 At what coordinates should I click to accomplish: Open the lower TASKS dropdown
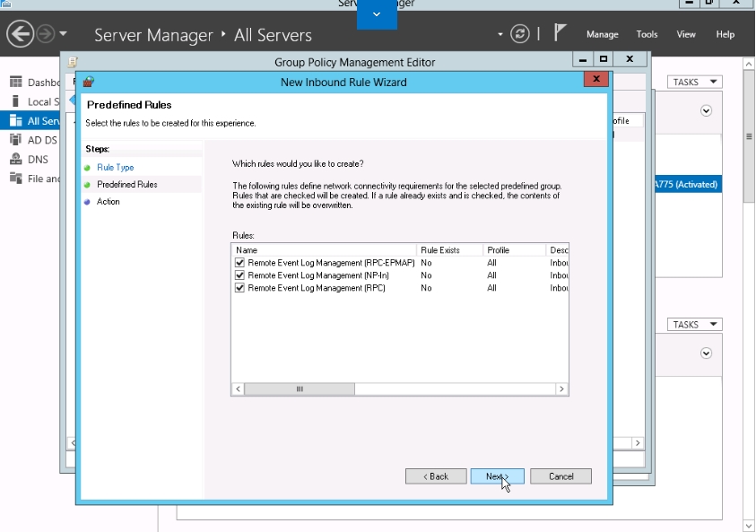(x=695, y=325)
